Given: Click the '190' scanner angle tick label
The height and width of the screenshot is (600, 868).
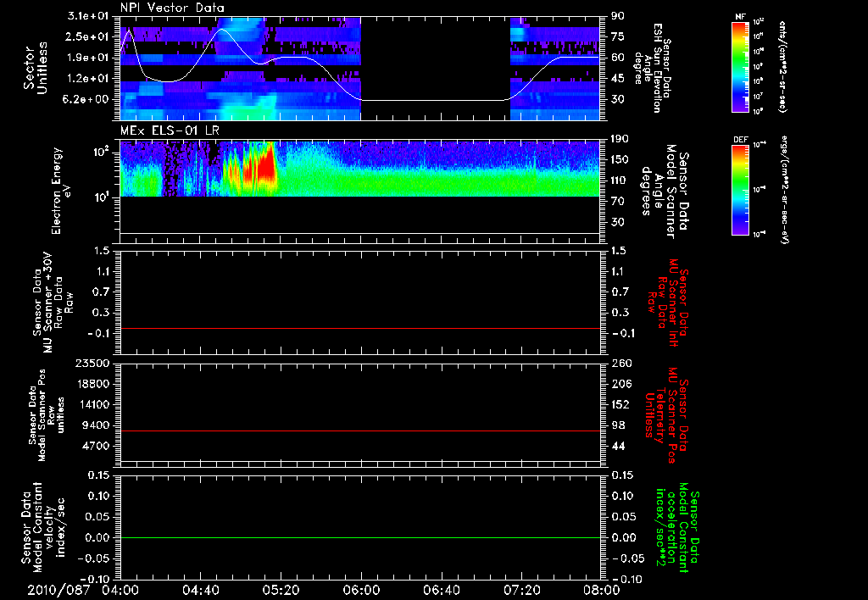Looking at the screenshot, I should coord(620,139).
